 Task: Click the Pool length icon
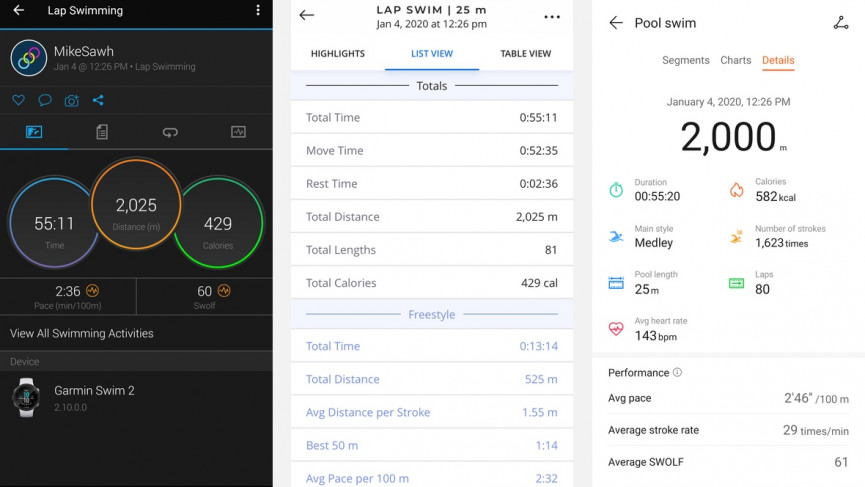click(616, 283)
